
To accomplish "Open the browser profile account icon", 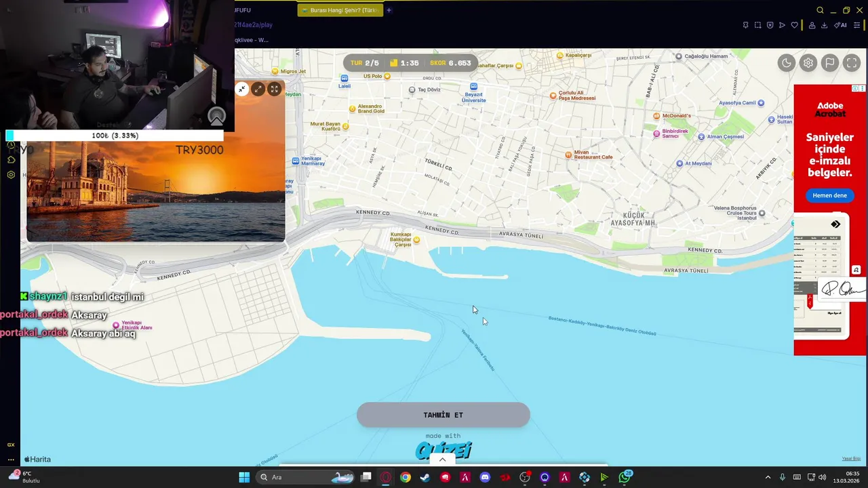I will [812, 25].
